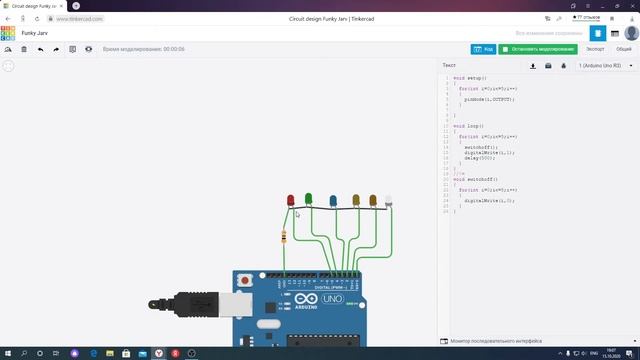Click the Funky Jarv project name

coord(35,33)
